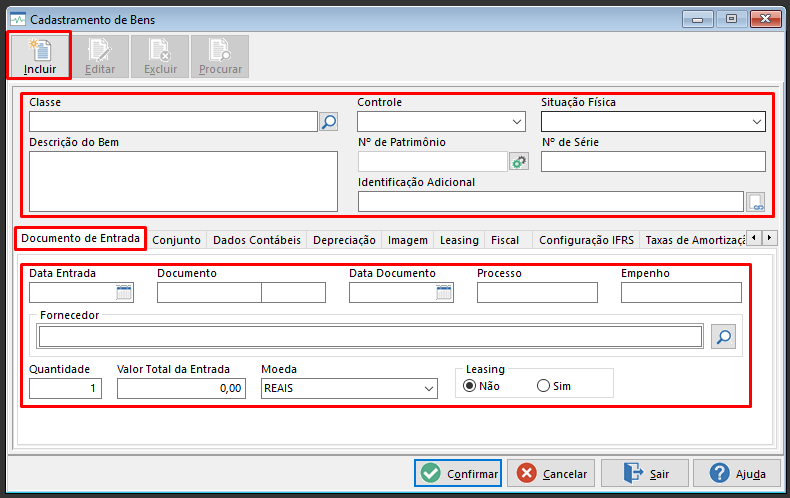This screenshot has height=498, width=790.
Task: Open the Dados Contábeis tab
Action: point(257,240)
